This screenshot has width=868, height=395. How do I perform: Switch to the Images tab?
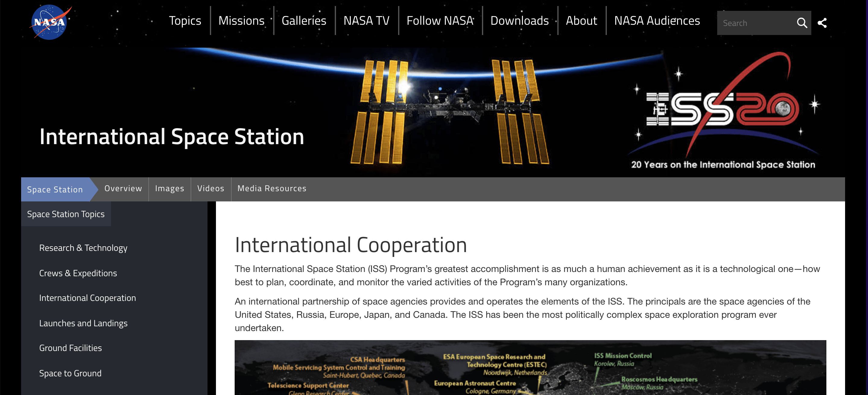coord(170,188)
